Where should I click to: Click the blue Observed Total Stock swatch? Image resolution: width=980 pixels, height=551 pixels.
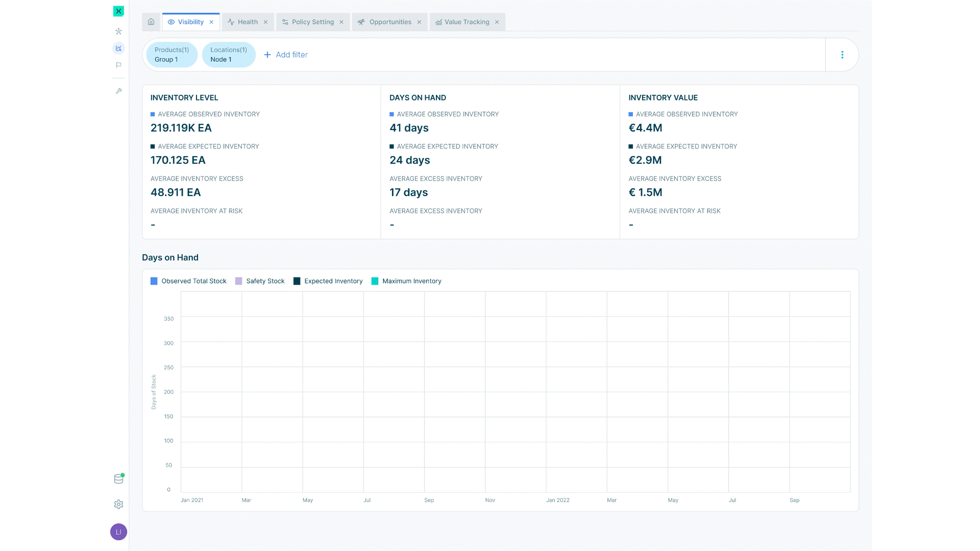point(154,281)
